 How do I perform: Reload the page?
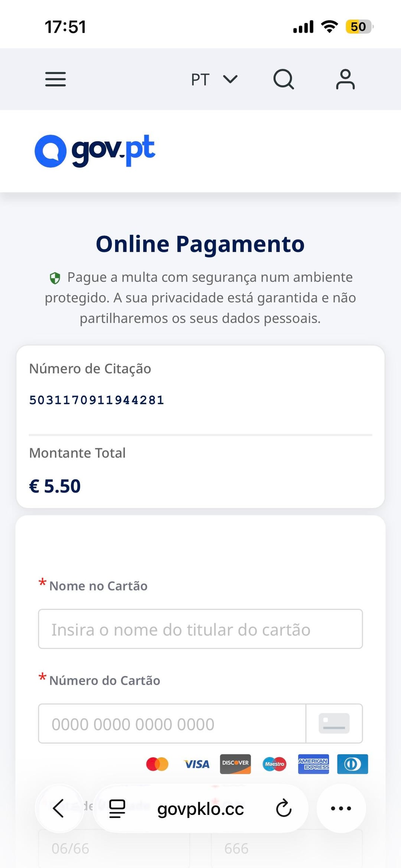coord(284,808)
